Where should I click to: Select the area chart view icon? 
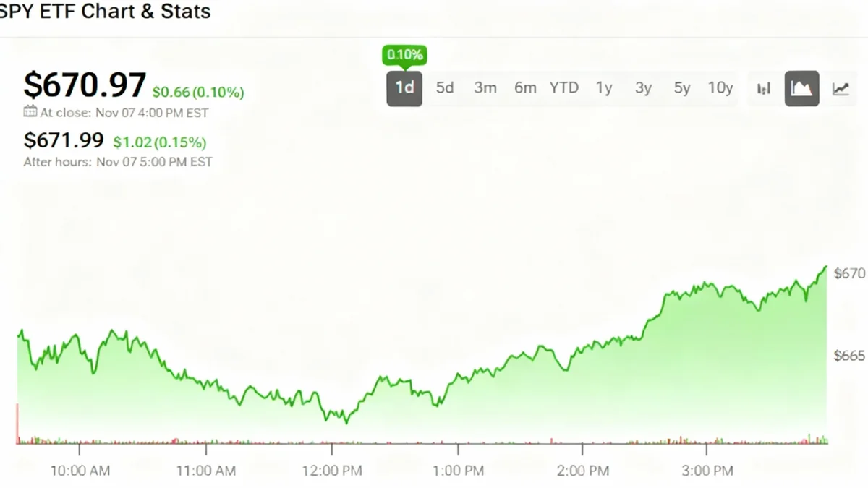(x=801, y=88)
